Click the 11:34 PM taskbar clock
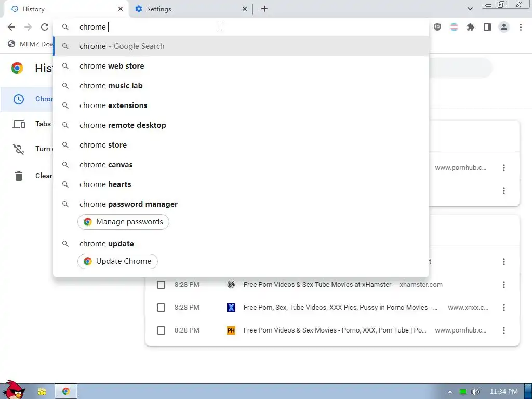Screen dimensions: 532x399 [504, 392]
